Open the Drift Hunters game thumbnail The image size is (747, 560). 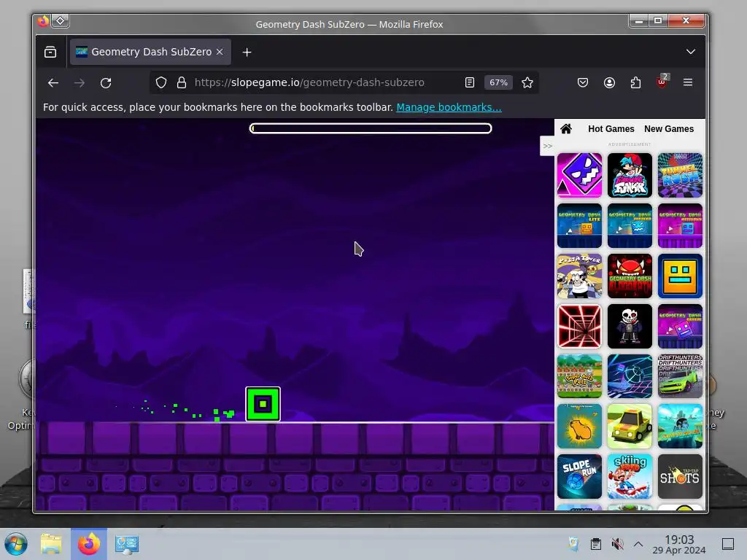coord(680,376)
